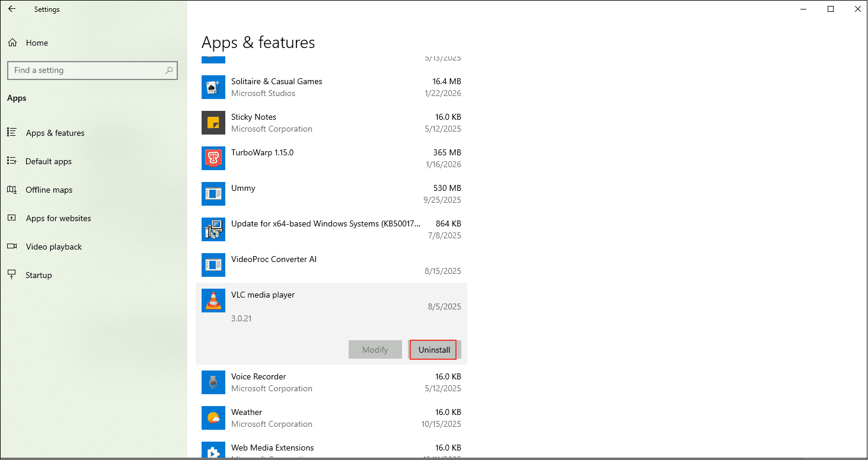This screenshot has height=460, width=868.
Task: Click the TurboWarp app icon
Action: click(x=213, y=158)
